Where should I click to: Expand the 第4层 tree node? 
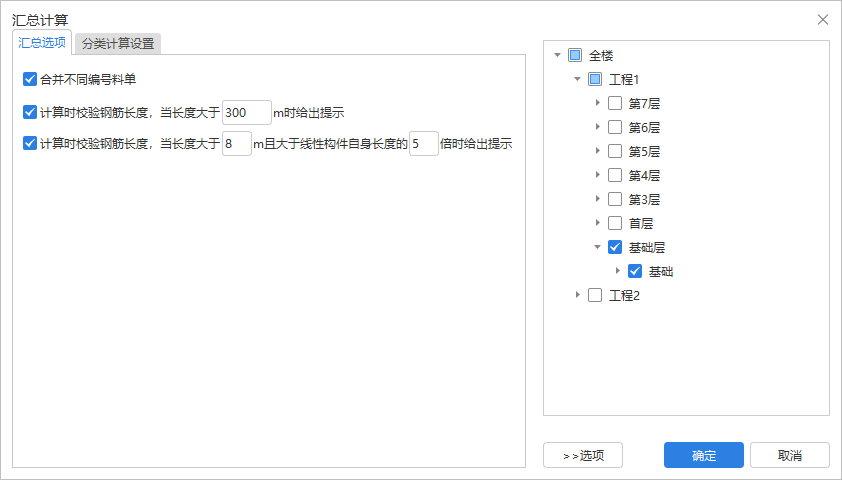[598, 174]
